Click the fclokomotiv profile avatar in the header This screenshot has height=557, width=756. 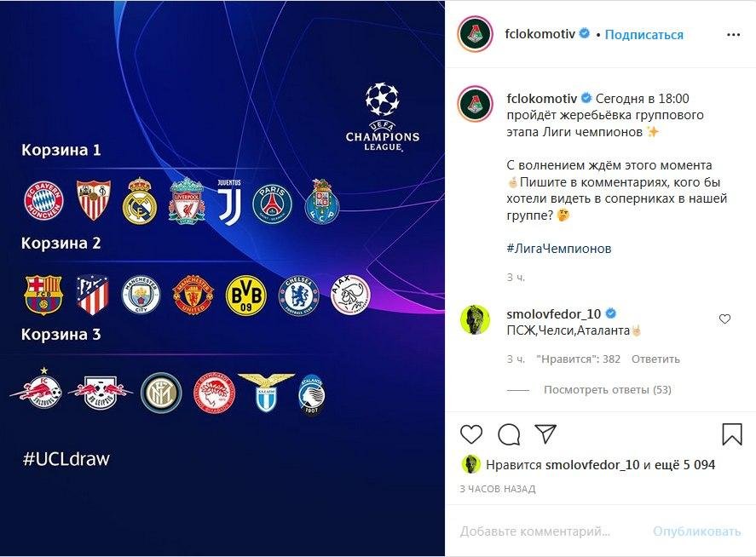click(475, 34)
